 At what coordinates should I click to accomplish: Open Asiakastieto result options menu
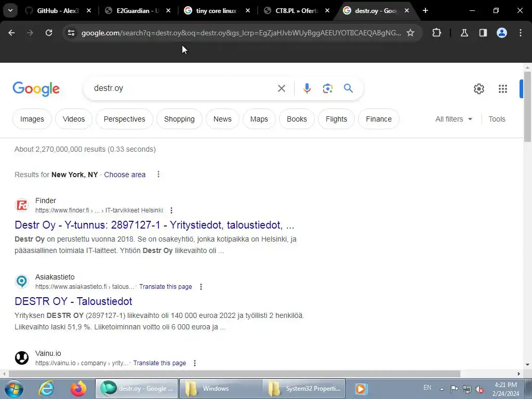point(201,287)
